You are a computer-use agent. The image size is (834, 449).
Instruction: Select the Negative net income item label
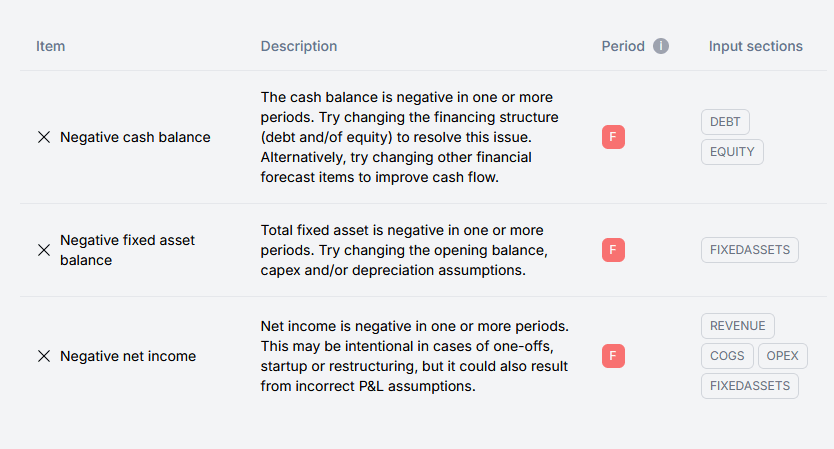128,356
